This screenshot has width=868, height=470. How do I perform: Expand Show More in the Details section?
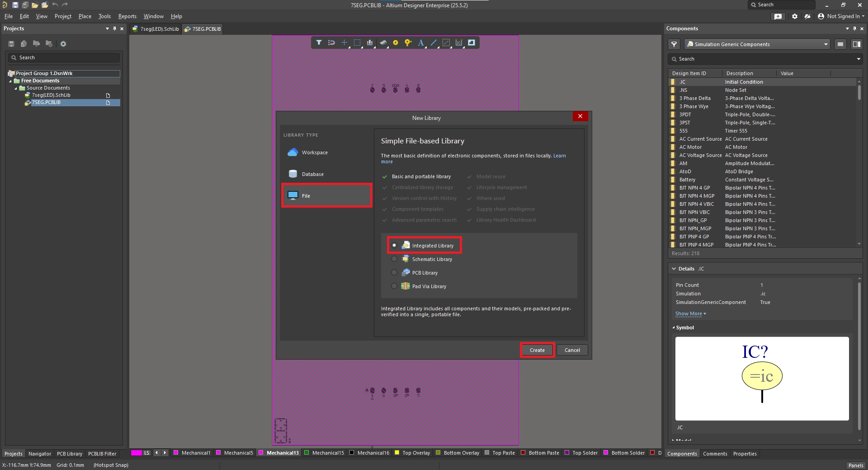click(690, 314)
